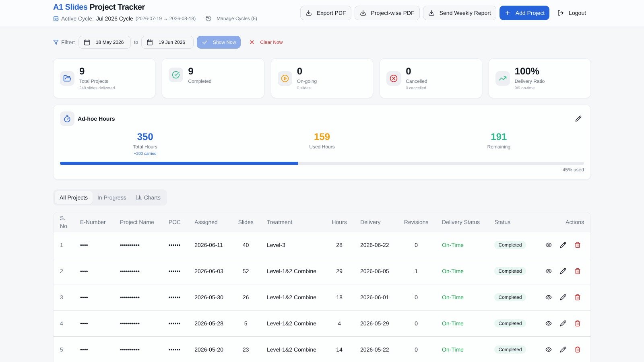
Task: Click the Delivery column header
Action: (x=370, y=222)
